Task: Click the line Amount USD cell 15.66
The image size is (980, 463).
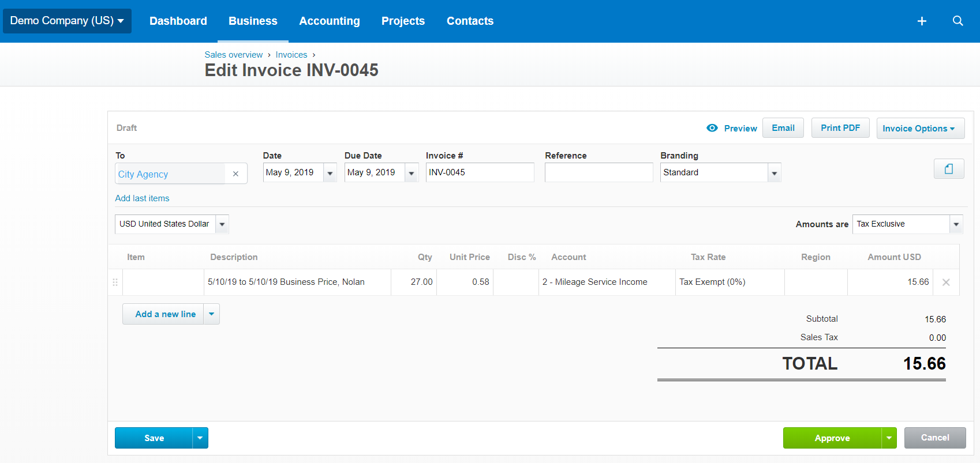Action: tap(890, 283)
